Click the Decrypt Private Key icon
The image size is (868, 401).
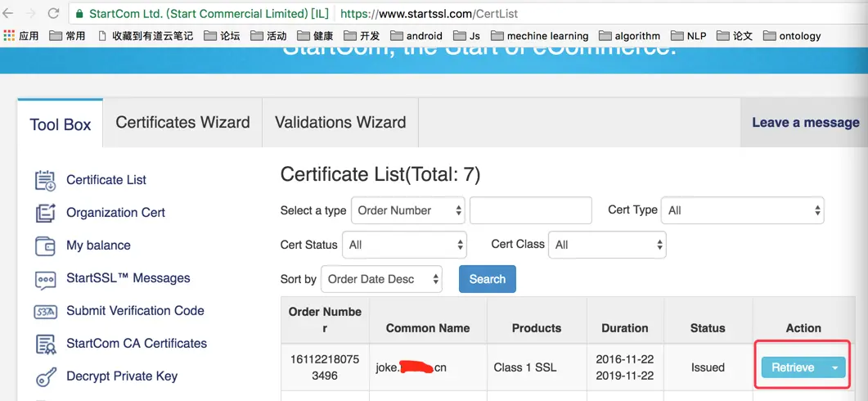(x=45, y=377)
